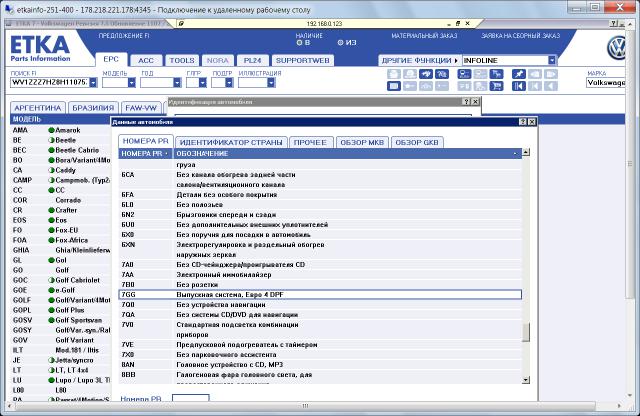Pin the 192.168.0.123 connection bar
Image resolution: width=640 pixels, height=416 pixels.
(x=182, y=24)
